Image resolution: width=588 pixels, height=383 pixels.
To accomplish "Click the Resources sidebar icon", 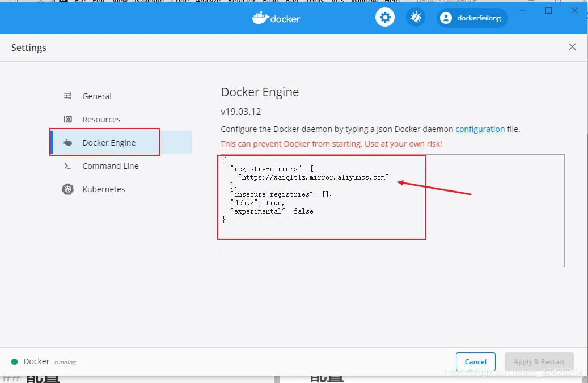I will pos(67,120).
